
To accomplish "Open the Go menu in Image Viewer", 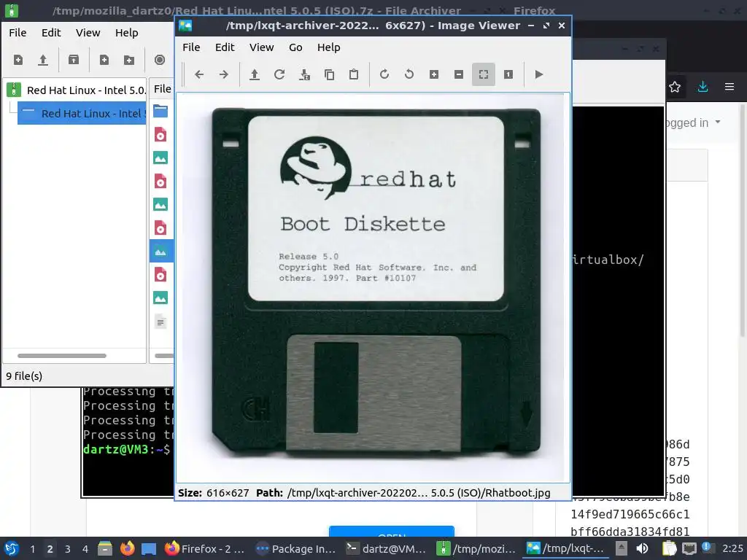I will coord(295,47).
